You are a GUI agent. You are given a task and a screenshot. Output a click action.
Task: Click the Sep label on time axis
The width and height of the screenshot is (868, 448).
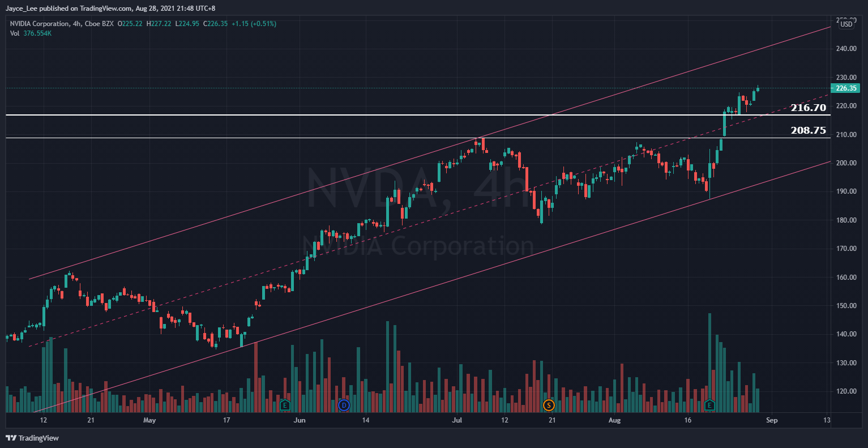[772, 420]
